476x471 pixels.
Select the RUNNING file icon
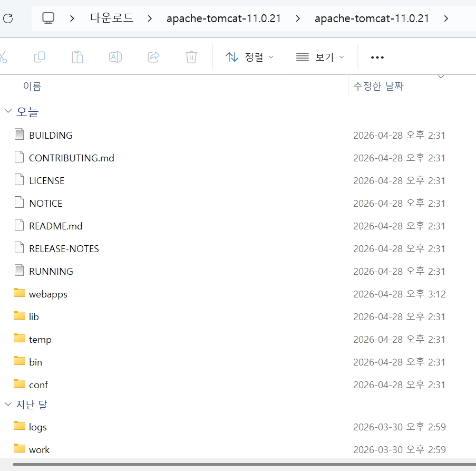(x=19, y=270)
